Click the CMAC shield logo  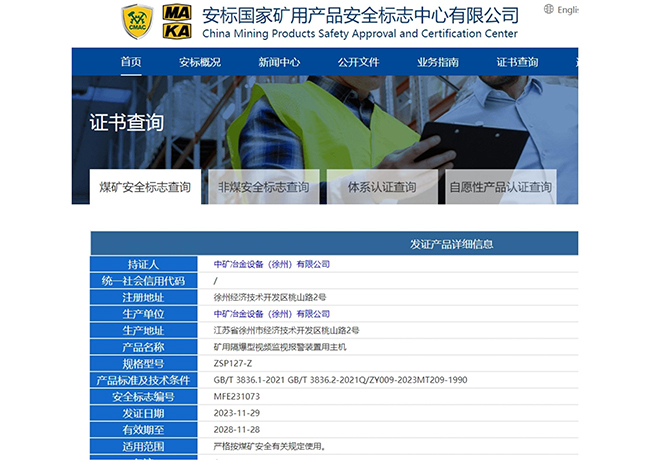(137, 21)
